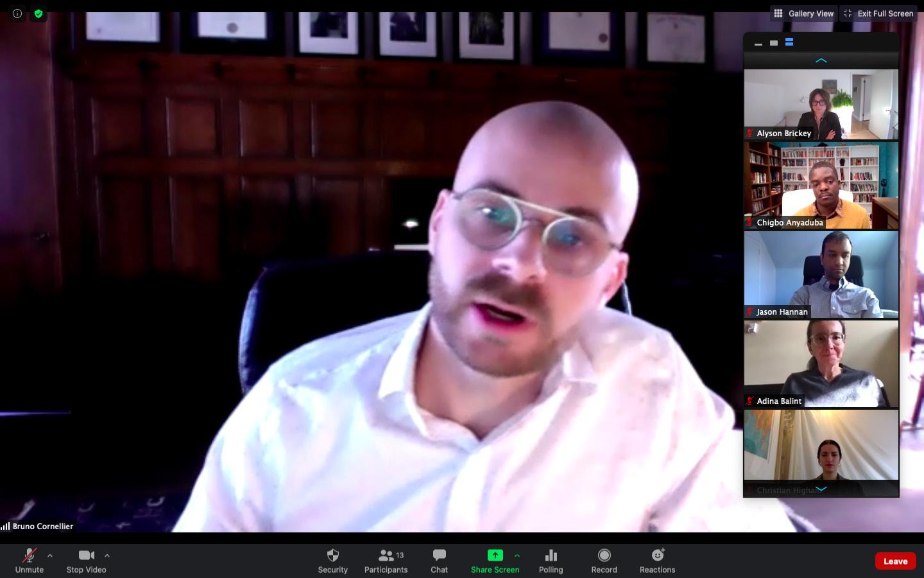Screen dimensions: 924x578
Task: Hide thumbnail video strip with minimize icon
Action: pyautogui.click(x=758, y=43)
